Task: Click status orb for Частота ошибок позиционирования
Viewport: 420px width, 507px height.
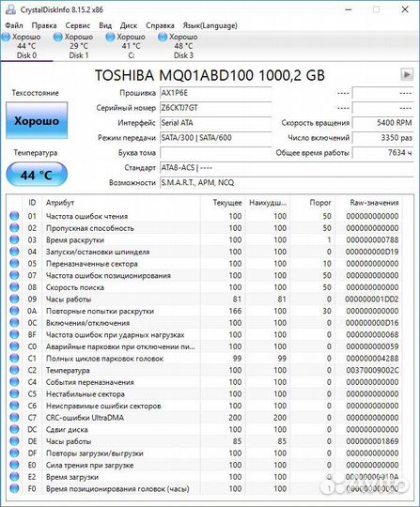Action: [x=14, y=275]
